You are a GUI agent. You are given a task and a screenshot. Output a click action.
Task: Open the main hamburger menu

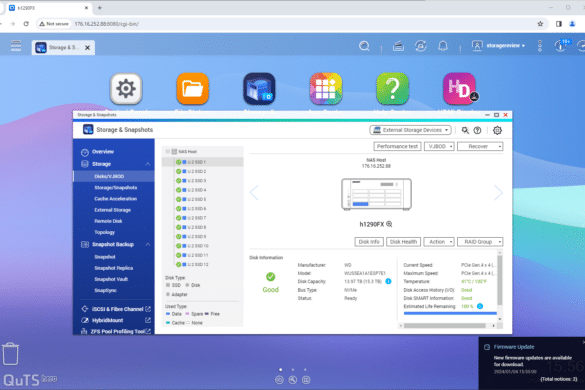tap(16, 46)
